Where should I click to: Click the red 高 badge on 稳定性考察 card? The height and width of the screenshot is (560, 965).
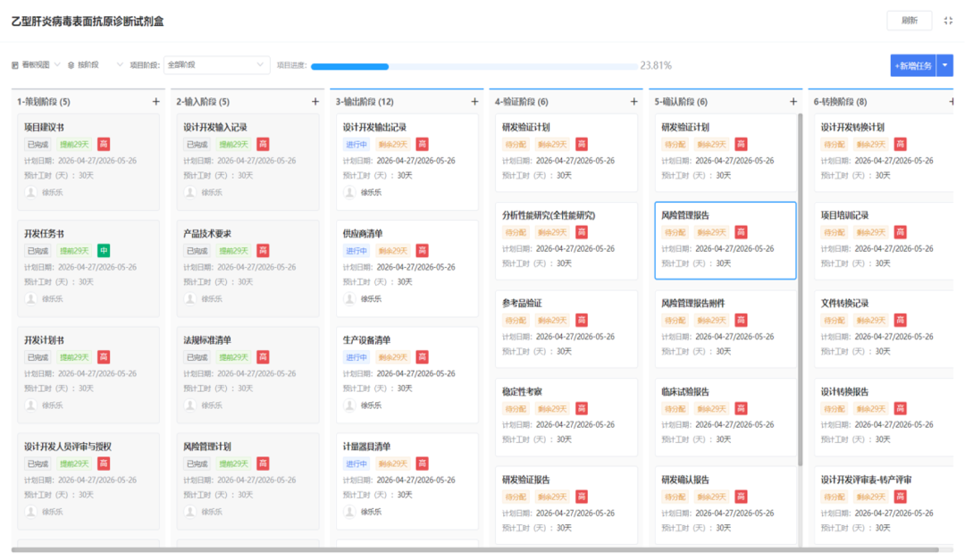pos(582,409)
